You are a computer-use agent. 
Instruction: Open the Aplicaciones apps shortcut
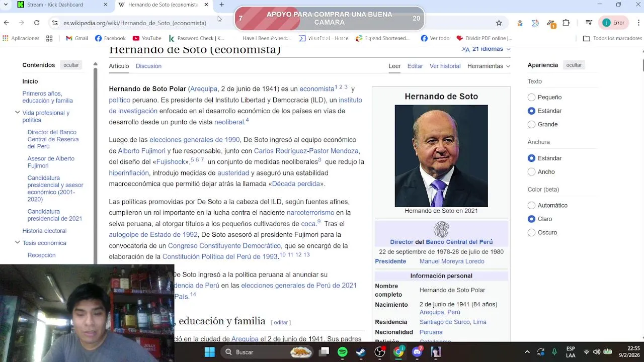(21, 38)
